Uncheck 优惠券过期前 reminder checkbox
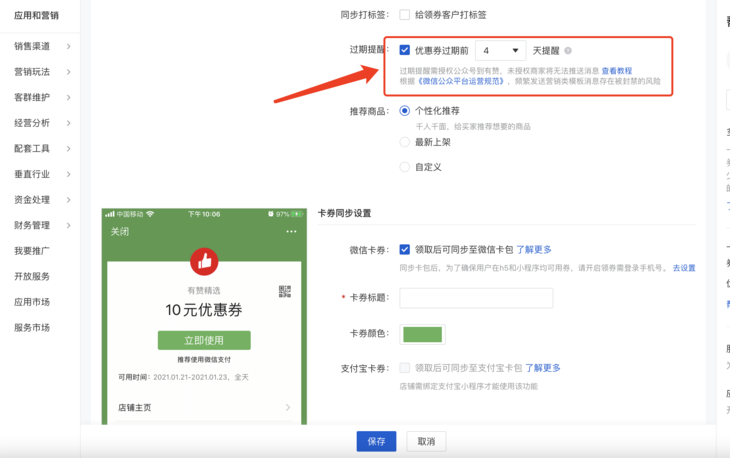Image resolution: width=730 pixels, height=458 pixels. [x=405, y=50]
